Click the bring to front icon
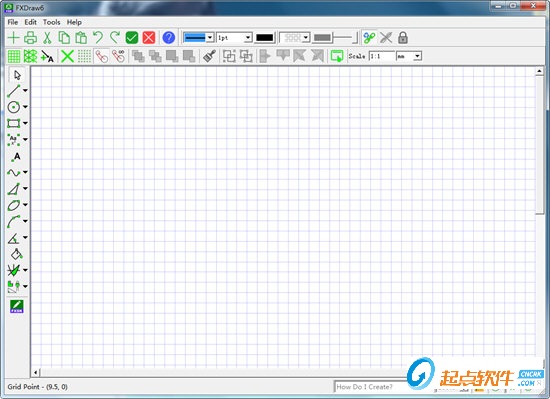 pos(138,56)
